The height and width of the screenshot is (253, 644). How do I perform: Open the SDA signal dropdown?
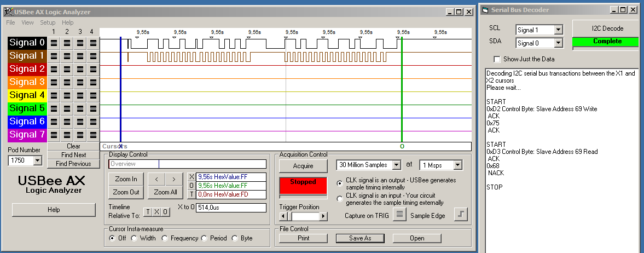tap(558, 43)
